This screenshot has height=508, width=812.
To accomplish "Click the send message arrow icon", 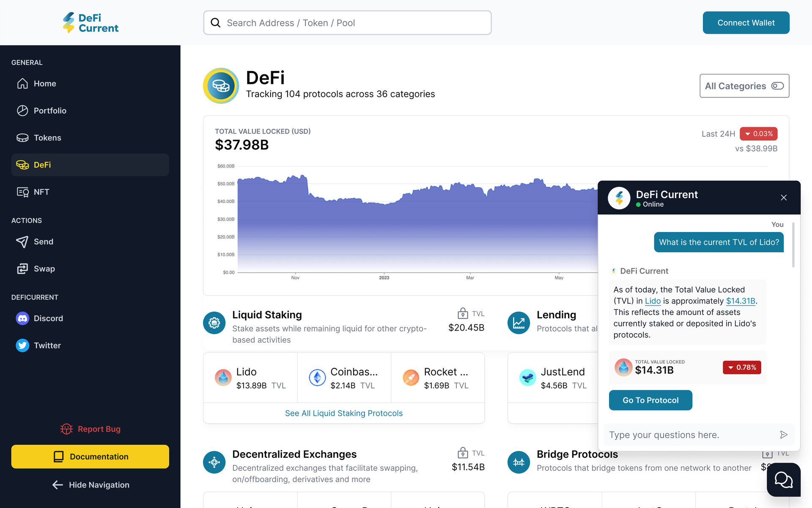I will tap(784, 435).
